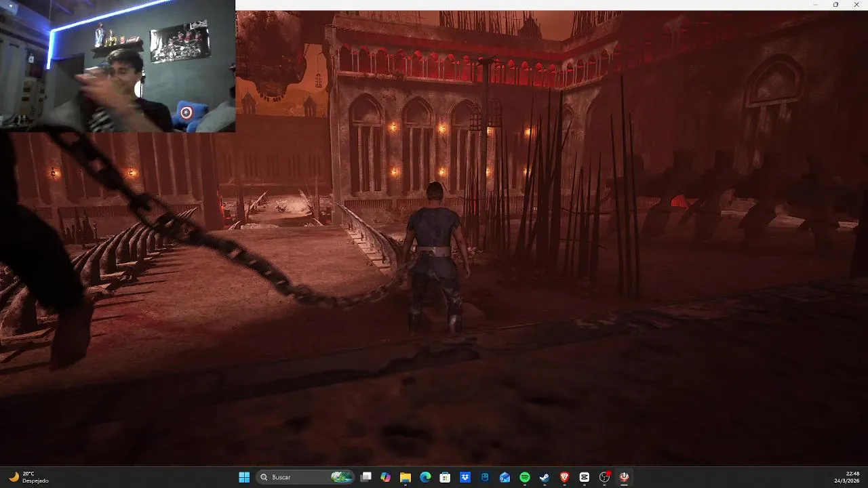Screen dimensions: 868x488
Task: Open Microsoft Store from the taskbar
Action: [445, 477]
